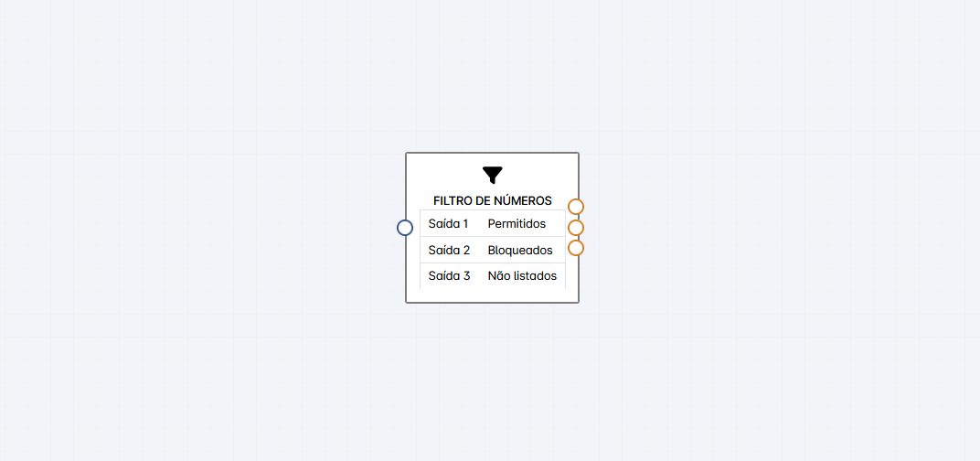Viewport: 980px width, 461px height.
Task: Click the node's top border edge
Action: click(493, 153)
